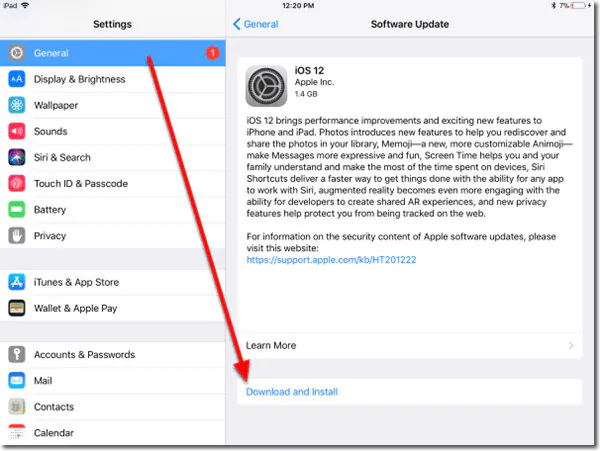The height and width of the screenshot is (451, 600).
Task: Expand Learn More disclosure chevron
Action: (x=571, y=345)
